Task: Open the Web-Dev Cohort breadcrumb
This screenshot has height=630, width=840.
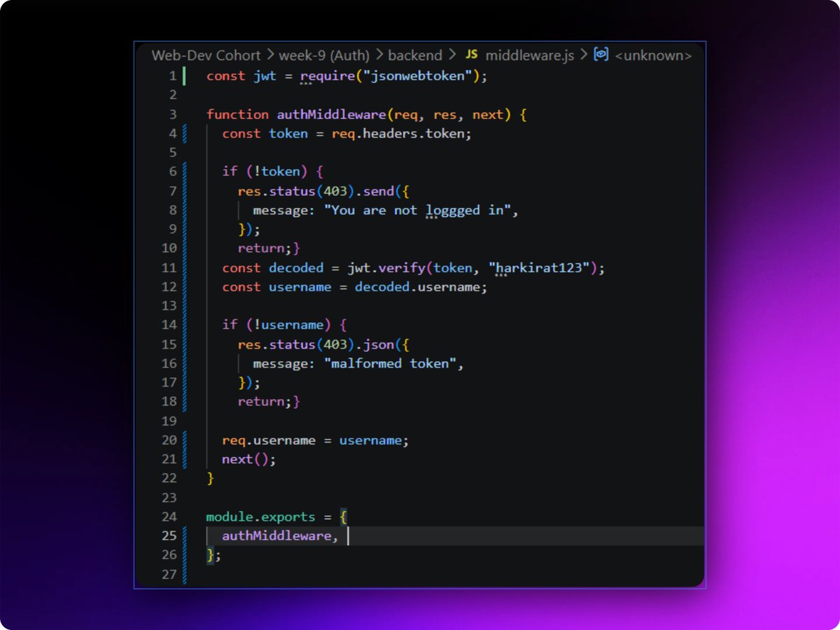Action: click(206, 55)
